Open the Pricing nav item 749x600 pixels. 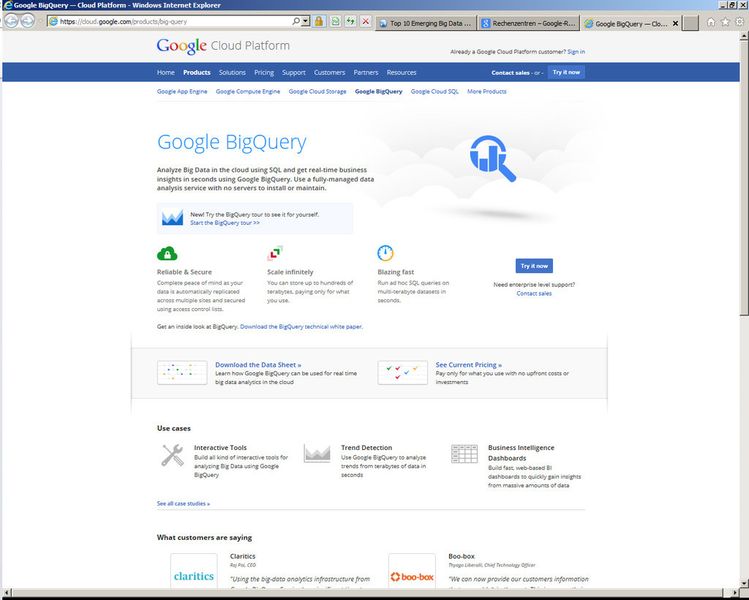click(x=264, y=73)
